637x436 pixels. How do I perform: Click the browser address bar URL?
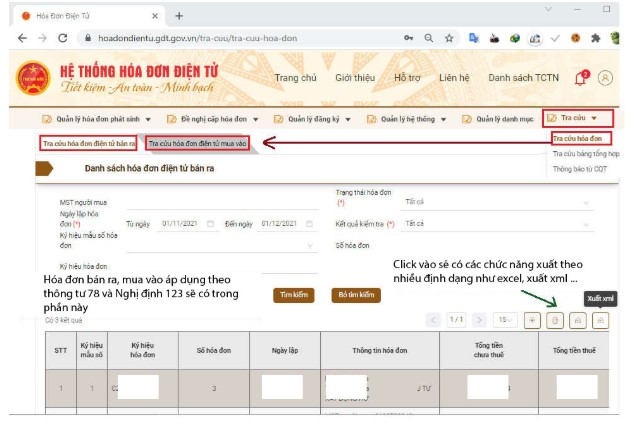pos(197,38)
